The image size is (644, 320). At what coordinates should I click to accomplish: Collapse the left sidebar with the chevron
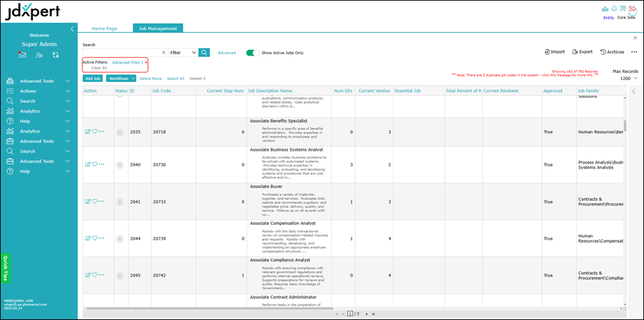[x=72, y=29]
